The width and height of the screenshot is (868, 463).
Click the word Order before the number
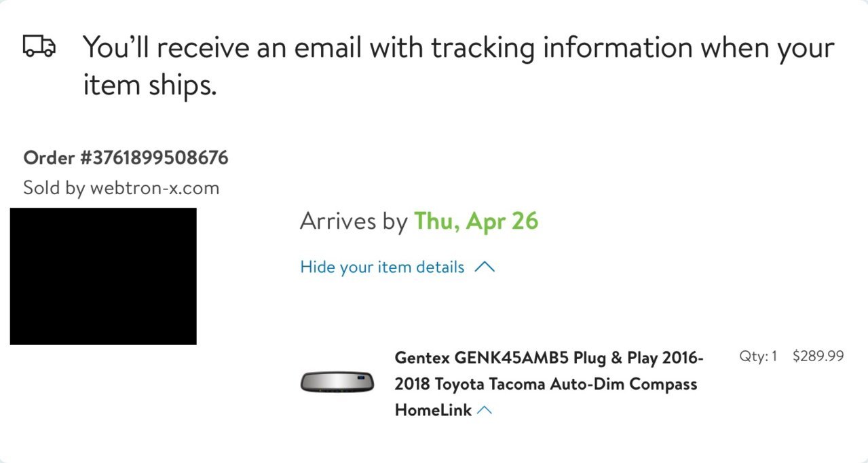point(49,158)
